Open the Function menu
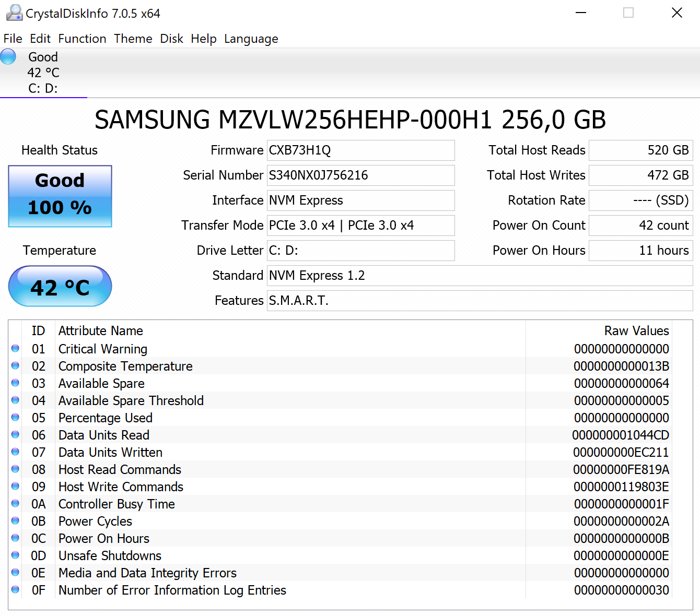This screenshot has height=616, width=700. click(x=82, y=39)
